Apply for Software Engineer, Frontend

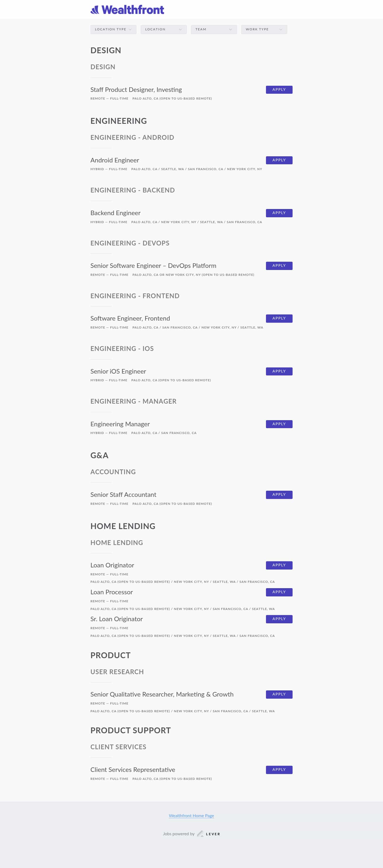click(x=279, y=318)
